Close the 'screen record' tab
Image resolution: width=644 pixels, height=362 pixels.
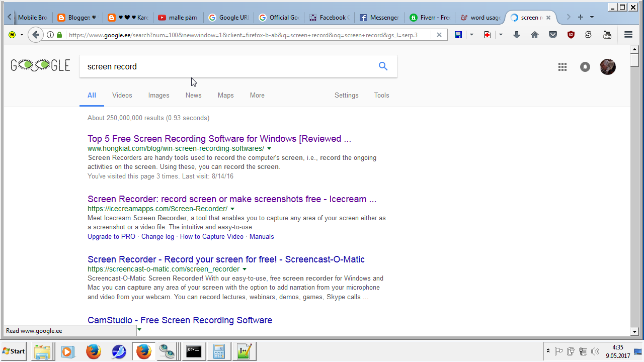tap(548, 18)
